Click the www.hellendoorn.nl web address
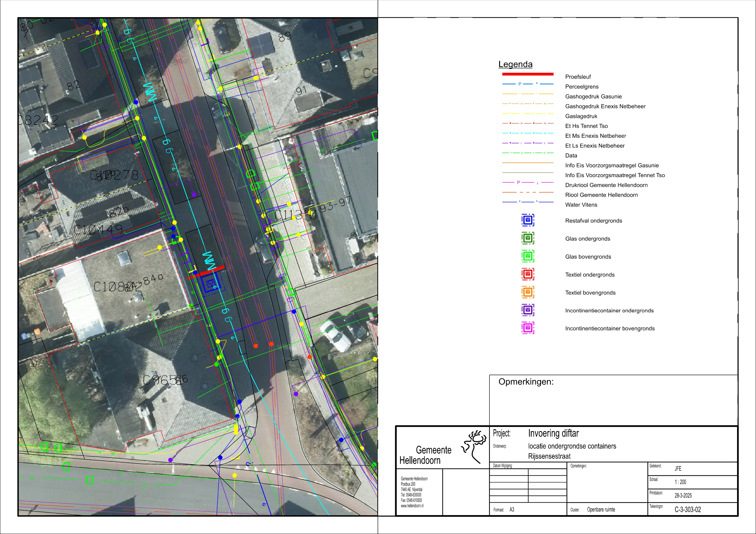Image resolution: width=756 pixels, height=534 pixels. tap(412, 506)
